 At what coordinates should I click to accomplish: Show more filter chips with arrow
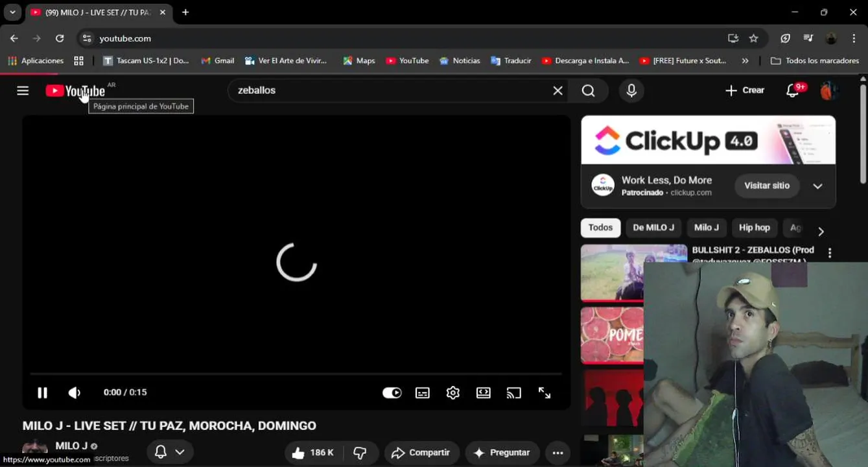point(821,232)
